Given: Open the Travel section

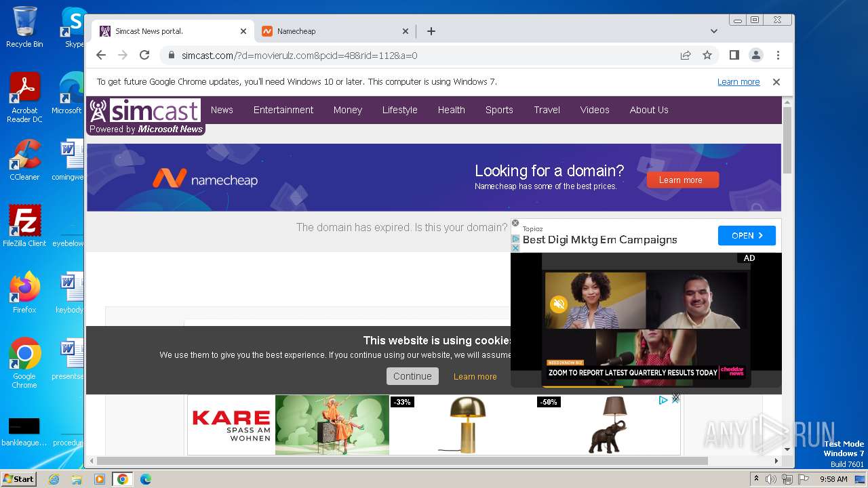Looking at the screenshot, I should 547,110.
